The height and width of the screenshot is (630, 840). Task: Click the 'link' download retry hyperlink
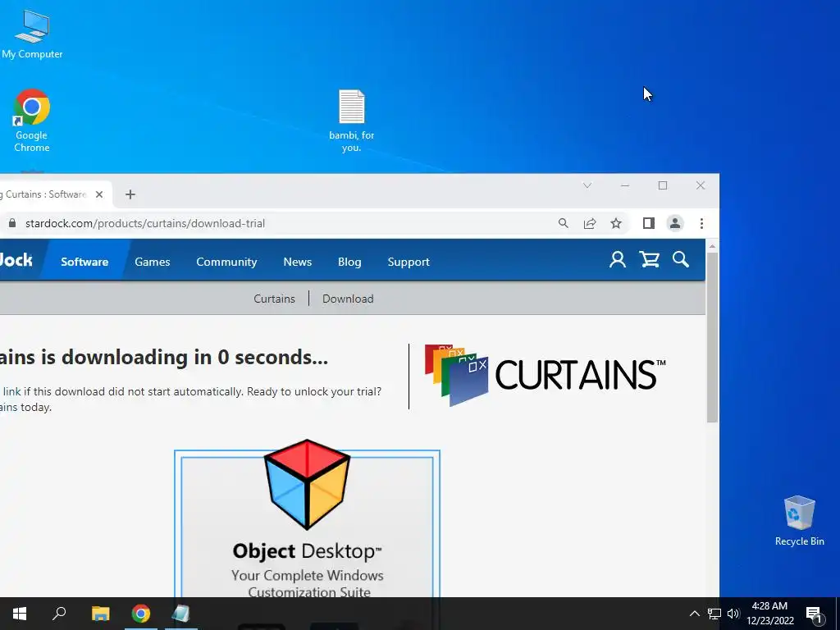[11, 391]
